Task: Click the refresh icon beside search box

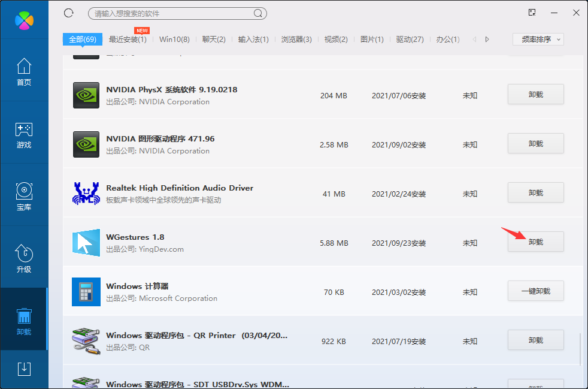Action: coord(69,13)
